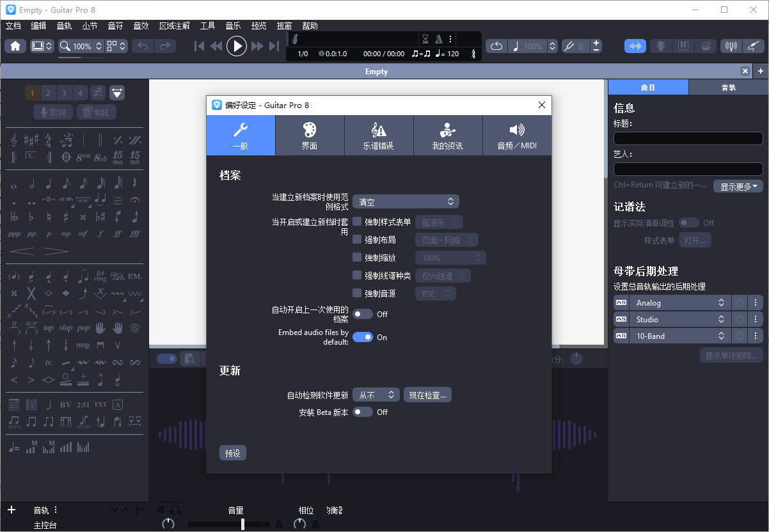Select the key signature sharps symbol

(x=31, y=139)
